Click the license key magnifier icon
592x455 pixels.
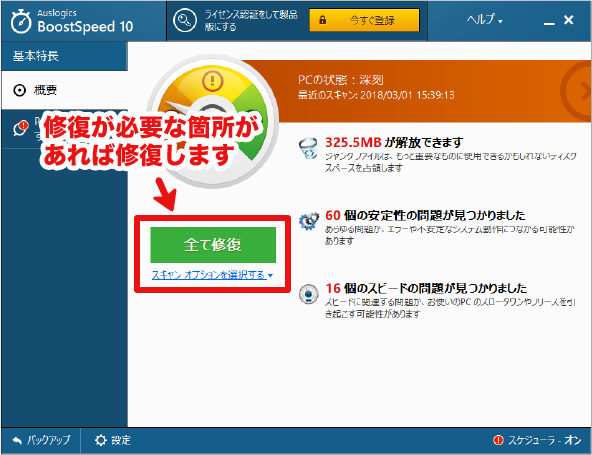coord(185,20)
